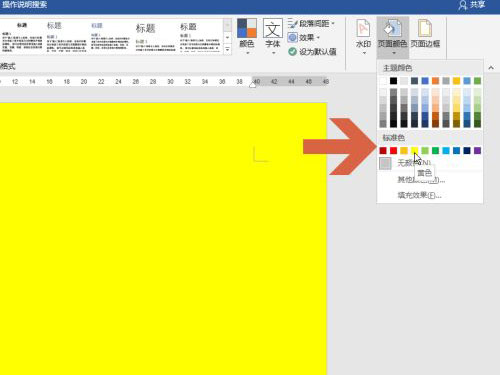Click 设为默认值 set as default
500x375 pixels.
[312, 52]
